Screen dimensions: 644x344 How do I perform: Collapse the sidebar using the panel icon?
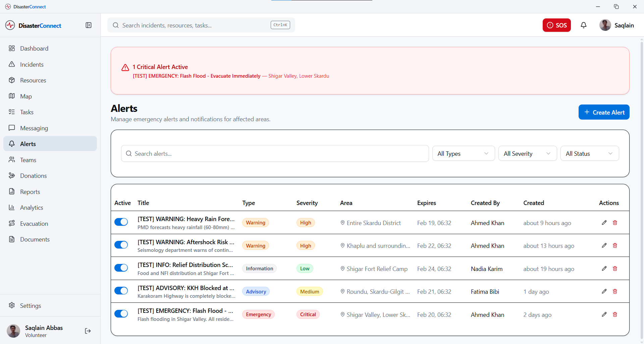[x=89, y=25]
